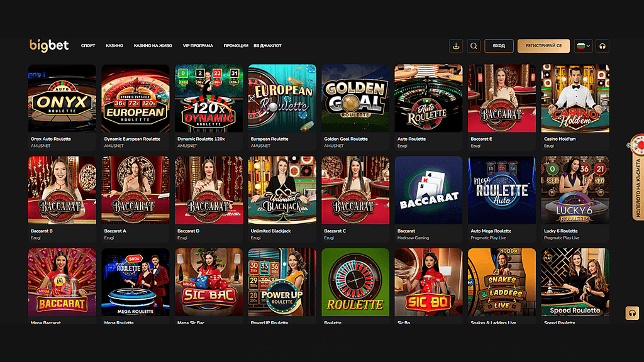
Task: Open support headphones icon in header
Action: [x=602, y=46]
